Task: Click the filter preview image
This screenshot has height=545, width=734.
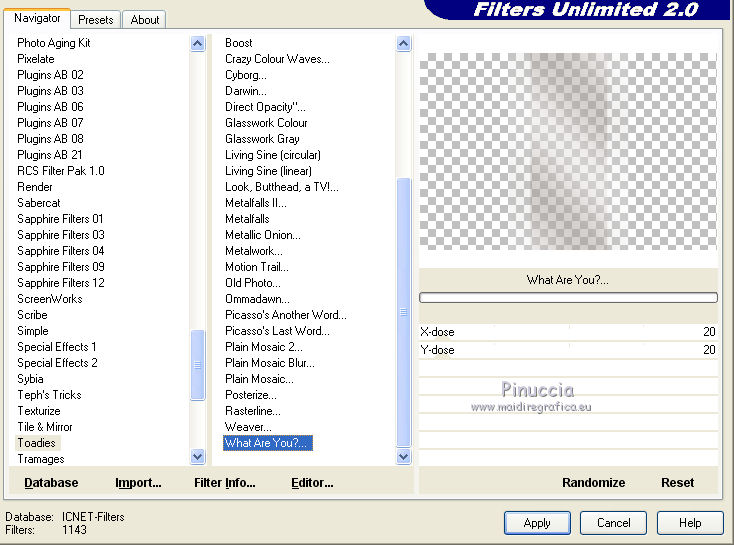Action: pos(568,151)
